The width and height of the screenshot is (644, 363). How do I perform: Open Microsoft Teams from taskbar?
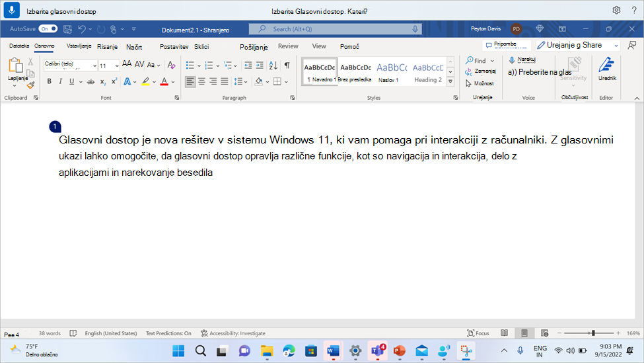377,350
